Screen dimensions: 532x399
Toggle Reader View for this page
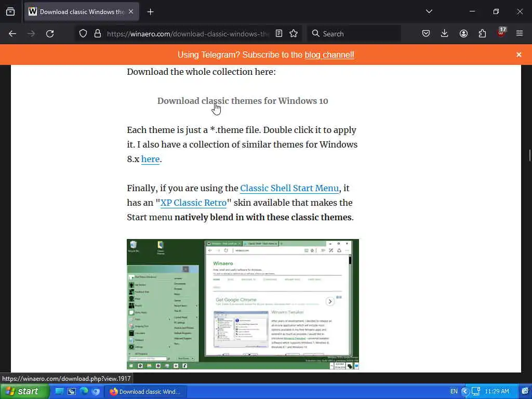tap(279, 34)
